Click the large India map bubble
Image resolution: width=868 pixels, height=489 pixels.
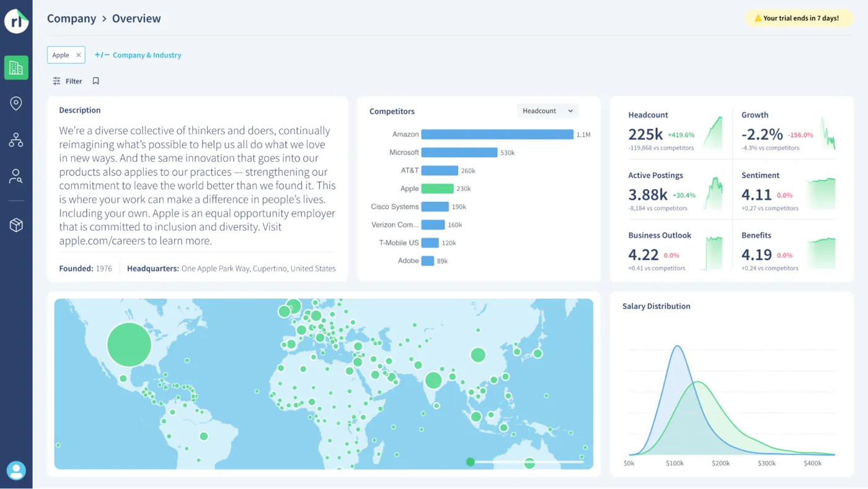coord(434,380)
